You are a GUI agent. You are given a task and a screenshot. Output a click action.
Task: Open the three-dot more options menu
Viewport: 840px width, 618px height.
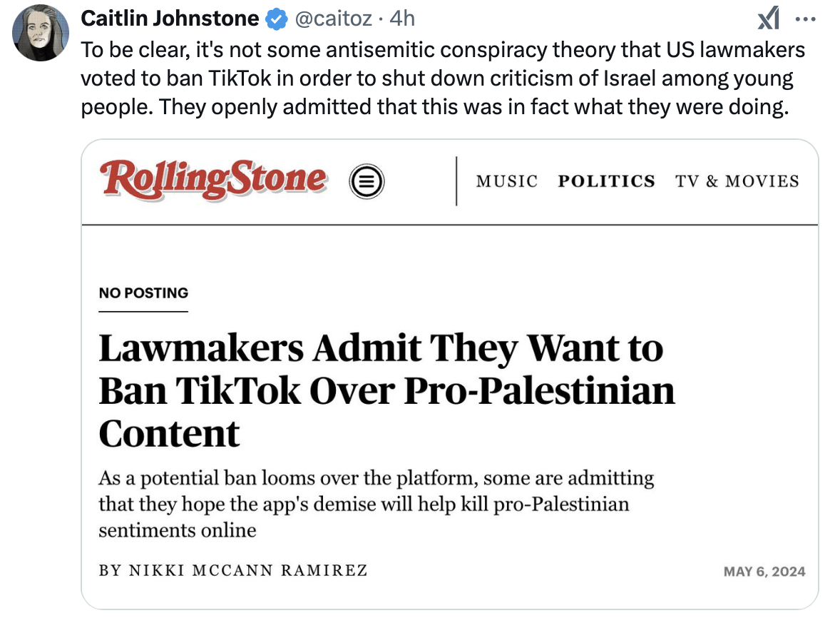[805, 19]
